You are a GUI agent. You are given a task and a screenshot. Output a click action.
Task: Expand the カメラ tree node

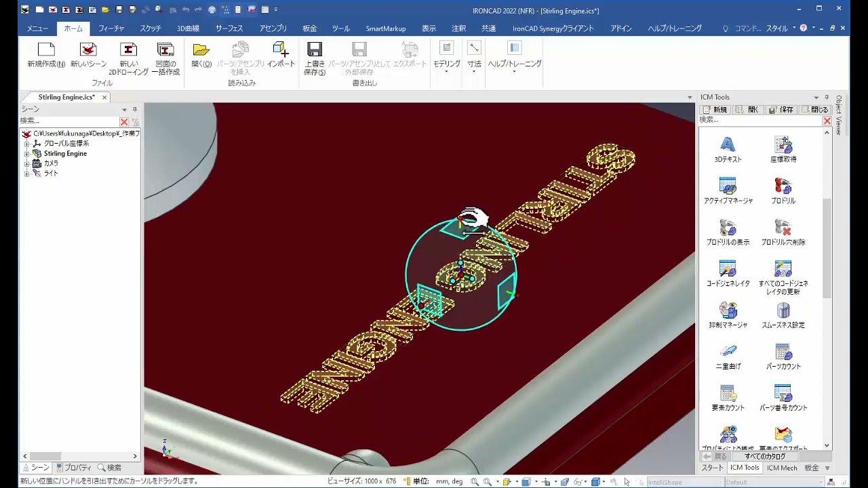tap(27, 163)
